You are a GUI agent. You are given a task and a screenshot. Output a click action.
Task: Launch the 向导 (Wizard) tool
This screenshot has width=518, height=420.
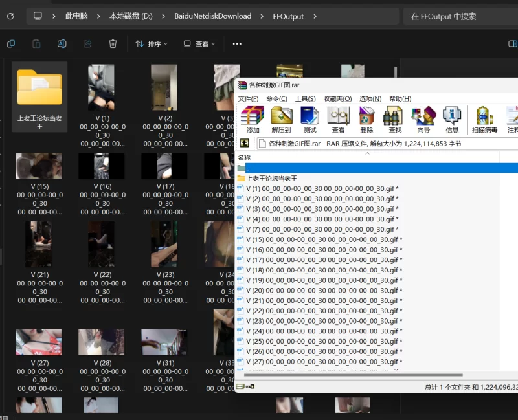click(423, 119)
